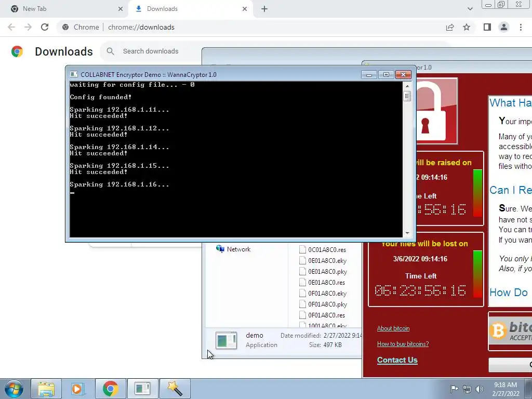Click the address bar URL chrome://downloads
The height and width of the screenshot is (399, 532).
click(141, 27)
